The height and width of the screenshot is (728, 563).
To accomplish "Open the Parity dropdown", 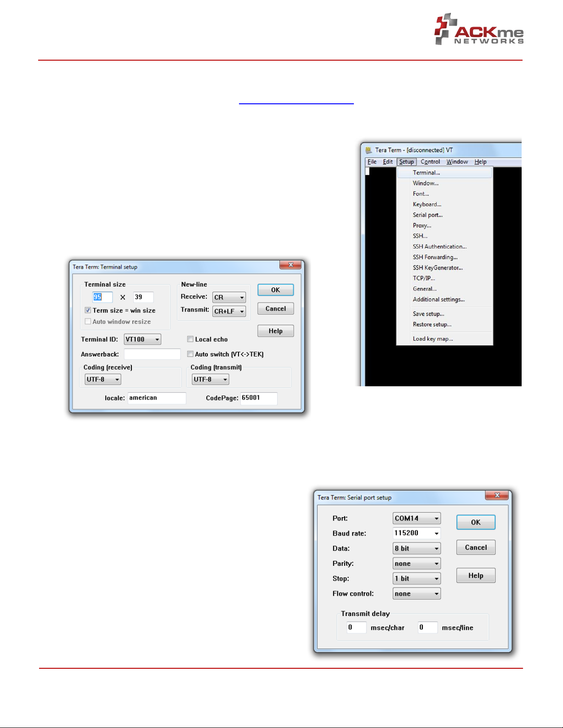I will pos(417,564).
